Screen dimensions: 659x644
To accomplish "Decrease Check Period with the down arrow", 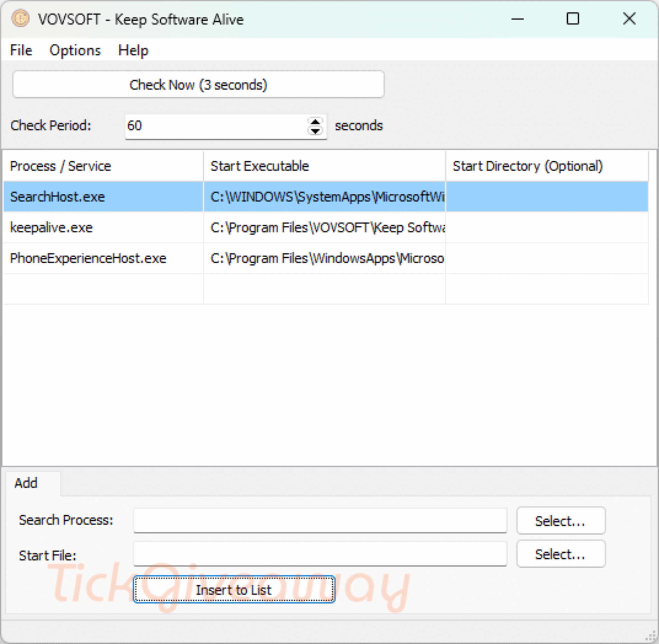I will (x=315, y=131).
